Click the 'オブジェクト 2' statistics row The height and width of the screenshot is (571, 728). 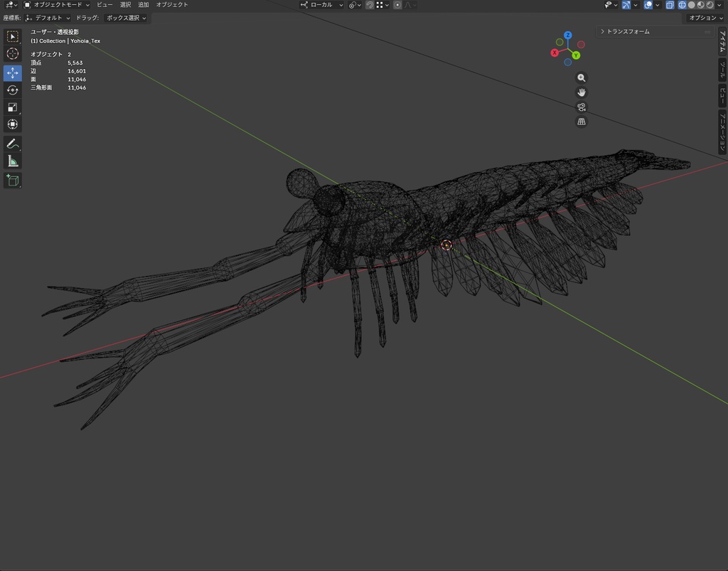[51, 54]
